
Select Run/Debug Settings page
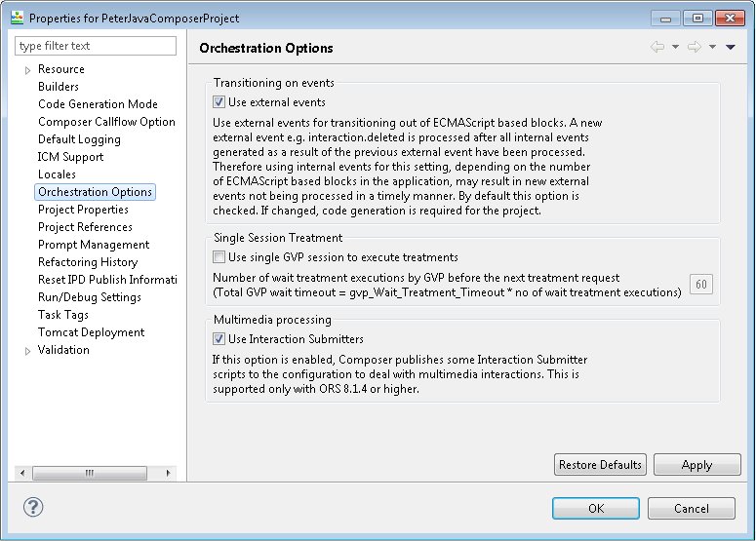click(90, 297)
